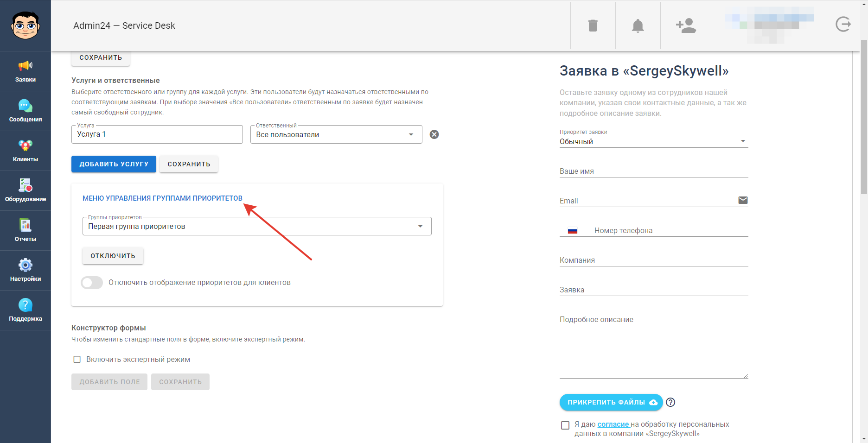Image resolution: width=868 pixels, height=443 pixels.
Task: Focus the Ваше имя field
Action: click(x=654, y=171)
